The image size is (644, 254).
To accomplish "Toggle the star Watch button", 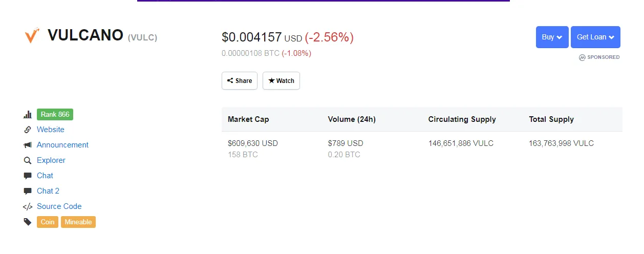I will [281, 81].
